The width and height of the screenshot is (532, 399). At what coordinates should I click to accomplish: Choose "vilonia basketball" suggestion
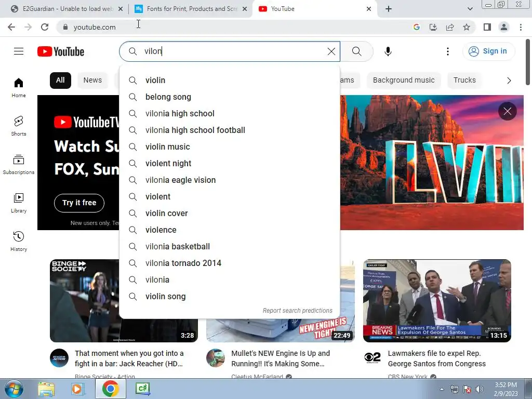coord(230,247)
